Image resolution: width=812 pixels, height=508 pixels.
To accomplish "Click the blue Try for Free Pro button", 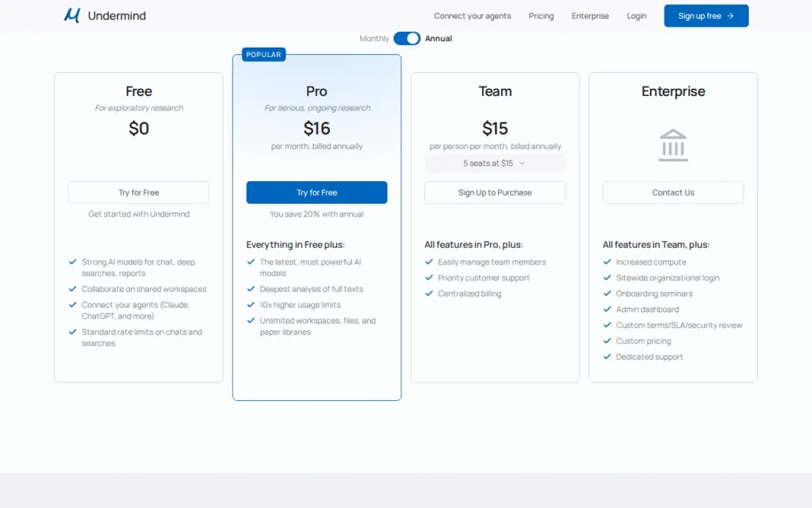I will click(x=316, y=192).
